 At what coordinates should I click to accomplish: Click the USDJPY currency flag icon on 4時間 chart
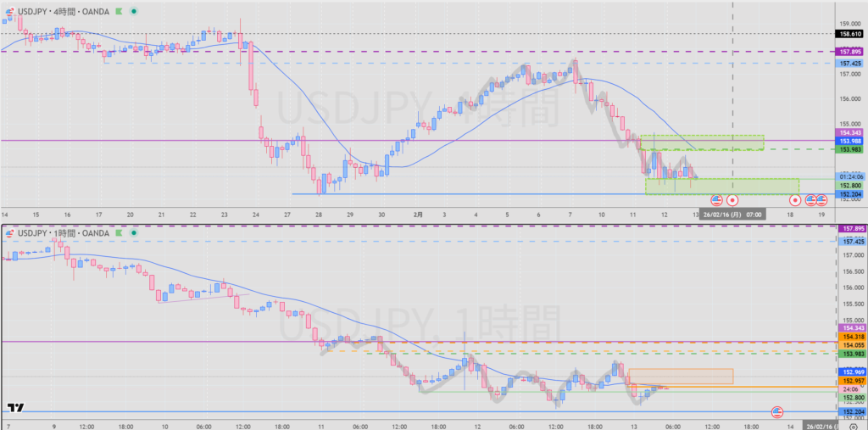pyautogui.click(x=9, y=11)
